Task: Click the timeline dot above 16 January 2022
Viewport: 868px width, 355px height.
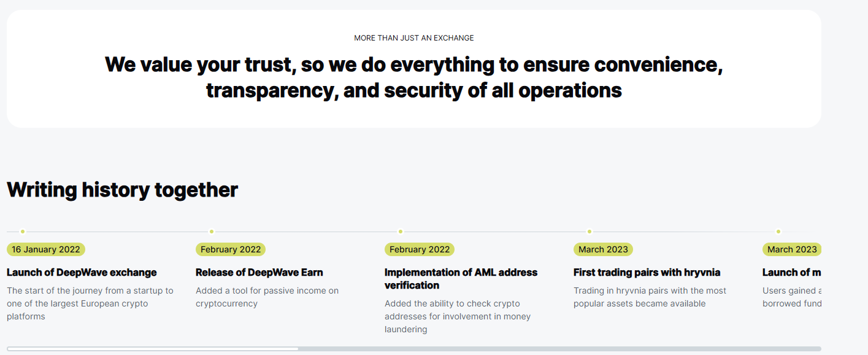Action: (x=23, y=232)
